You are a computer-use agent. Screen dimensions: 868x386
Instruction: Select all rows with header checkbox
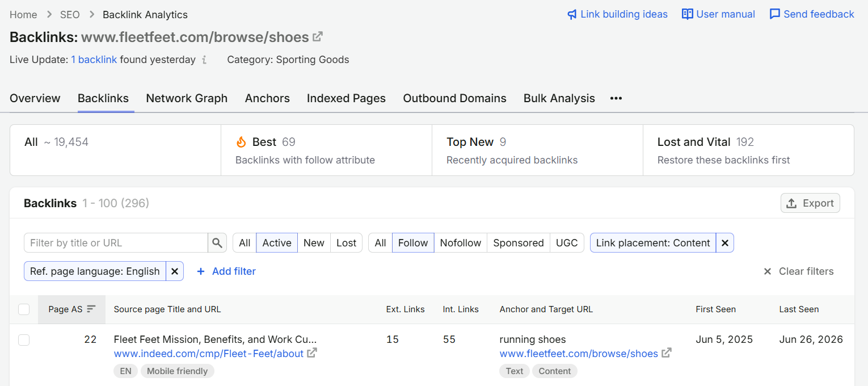(x=24, y=309)
